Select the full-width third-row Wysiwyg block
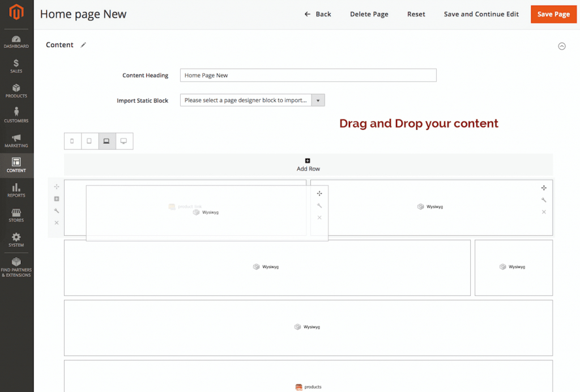The image size is (580, 392). click(x=308, y=327)
